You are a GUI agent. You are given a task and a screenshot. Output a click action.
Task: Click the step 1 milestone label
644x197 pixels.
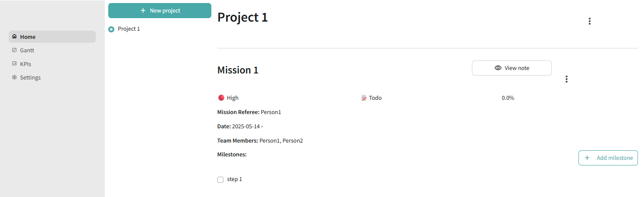[235, 179]
